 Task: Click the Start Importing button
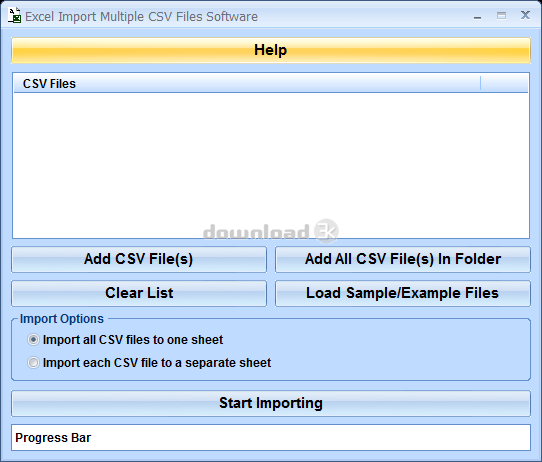[x=271, y=403]
